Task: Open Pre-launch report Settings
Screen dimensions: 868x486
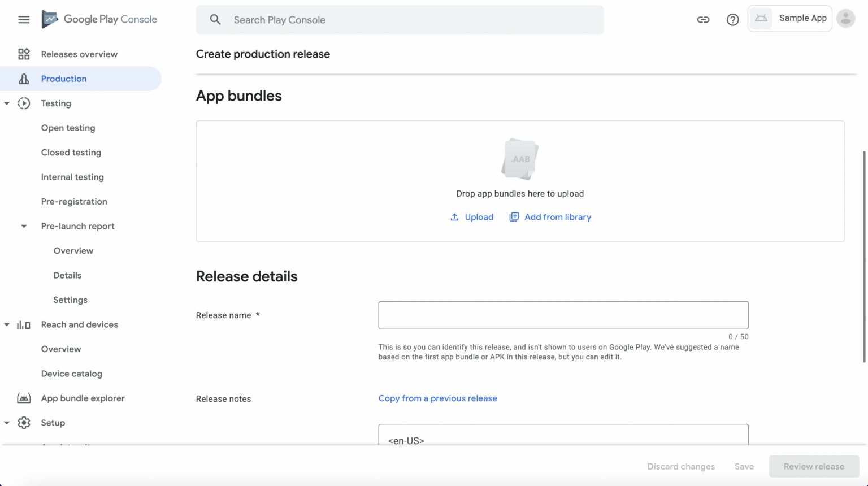Action: pyautogui.click(x=70, y=300)
